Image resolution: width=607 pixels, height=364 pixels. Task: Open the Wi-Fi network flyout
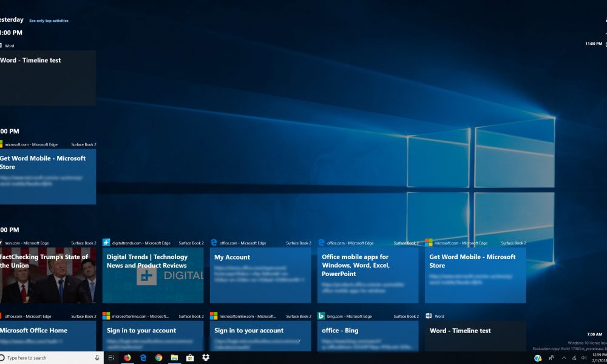click(x=574, y=358)
